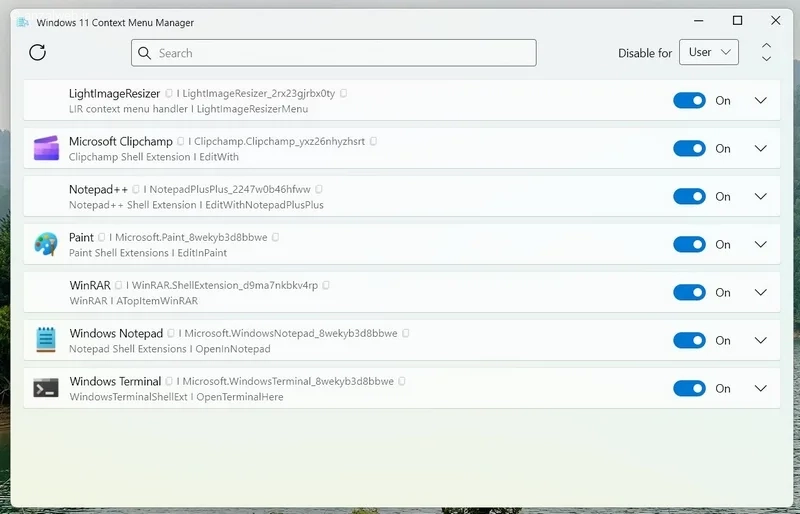
Task: Copy the Microsoft Clipchamp name via its copy icon
Action: pos(181,141)
